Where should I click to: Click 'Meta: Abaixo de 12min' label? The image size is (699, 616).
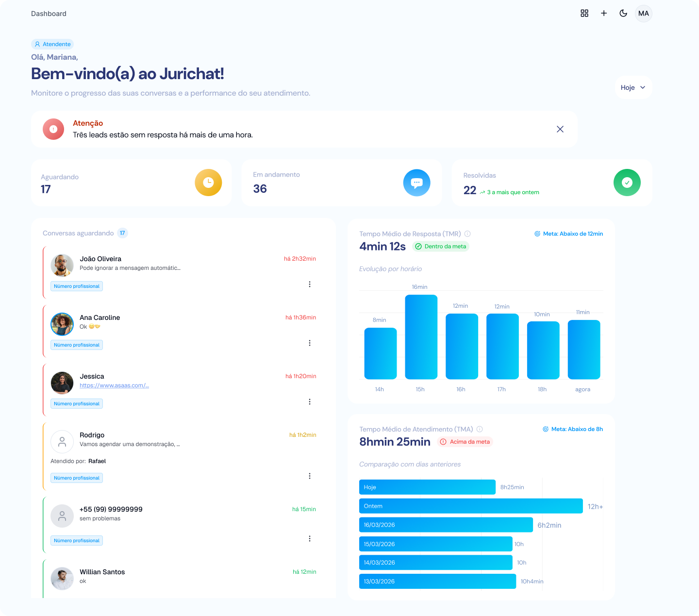573,233
